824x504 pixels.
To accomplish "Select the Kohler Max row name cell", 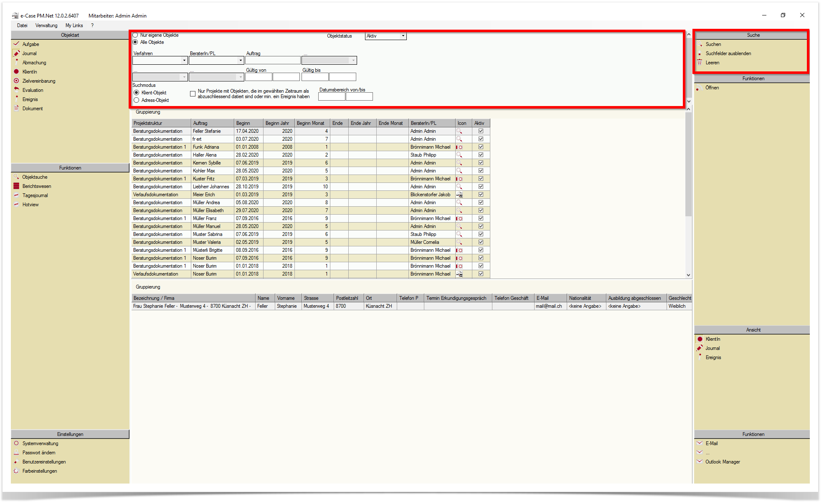I will pyautogui.click(x=212, y=171).
